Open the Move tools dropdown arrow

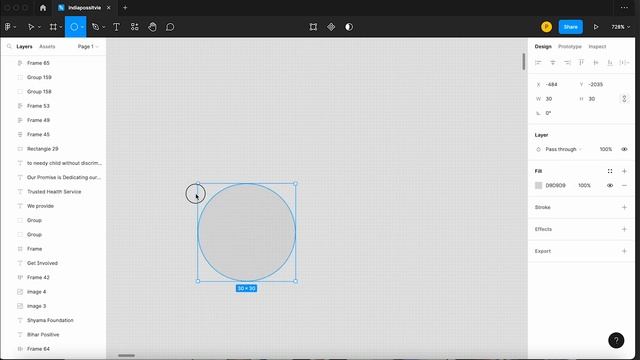39,27
